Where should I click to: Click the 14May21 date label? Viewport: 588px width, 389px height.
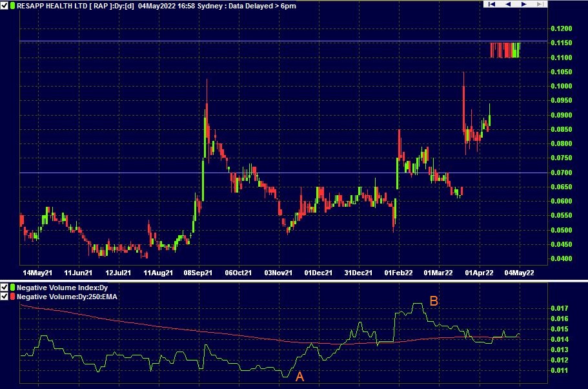[x=37, y=273]
